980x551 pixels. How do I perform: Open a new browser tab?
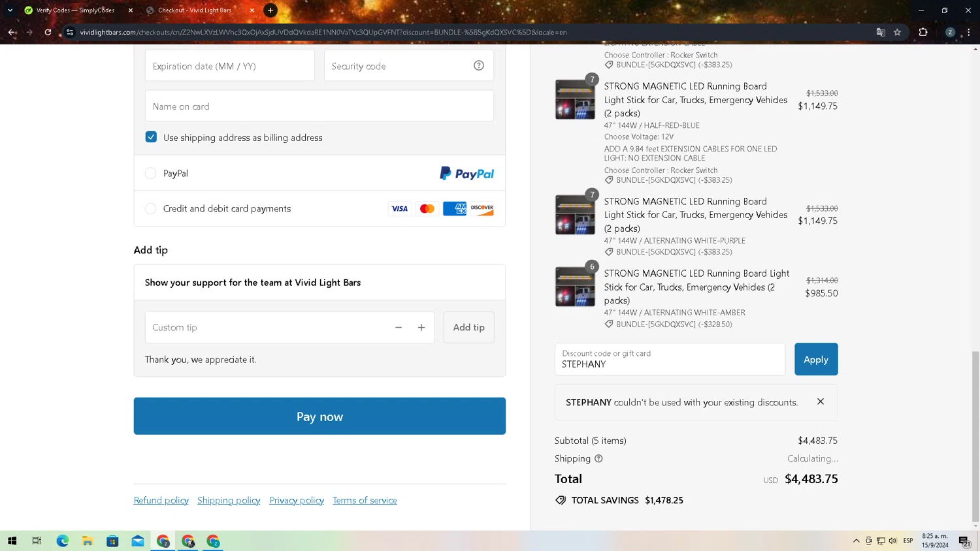pyautogui.click(x=270, y=10)
